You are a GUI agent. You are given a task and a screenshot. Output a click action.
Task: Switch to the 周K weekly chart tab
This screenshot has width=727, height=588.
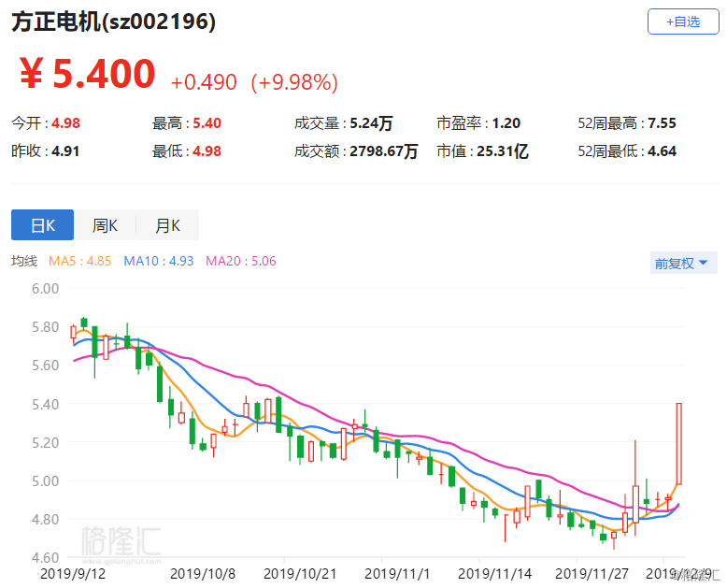(105, 225)
